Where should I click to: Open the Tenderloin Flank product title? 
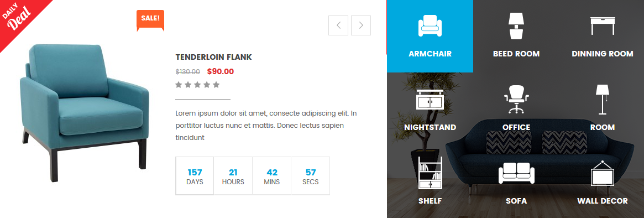[x=213, y=57]
